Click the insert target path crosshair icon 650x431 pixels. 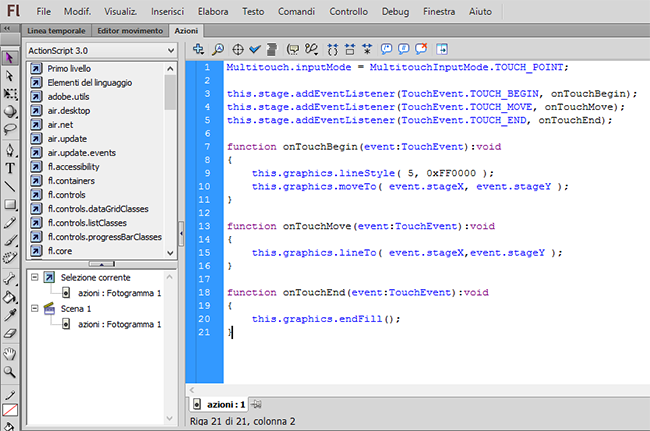pos(238,50)
